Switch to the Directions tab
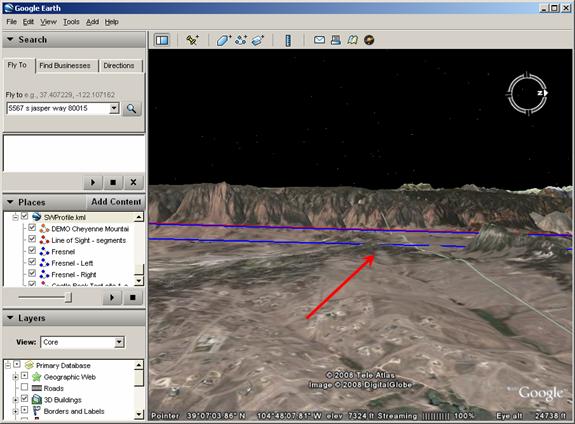This screenshot has height=424, width=575. [x=119, y=66]
